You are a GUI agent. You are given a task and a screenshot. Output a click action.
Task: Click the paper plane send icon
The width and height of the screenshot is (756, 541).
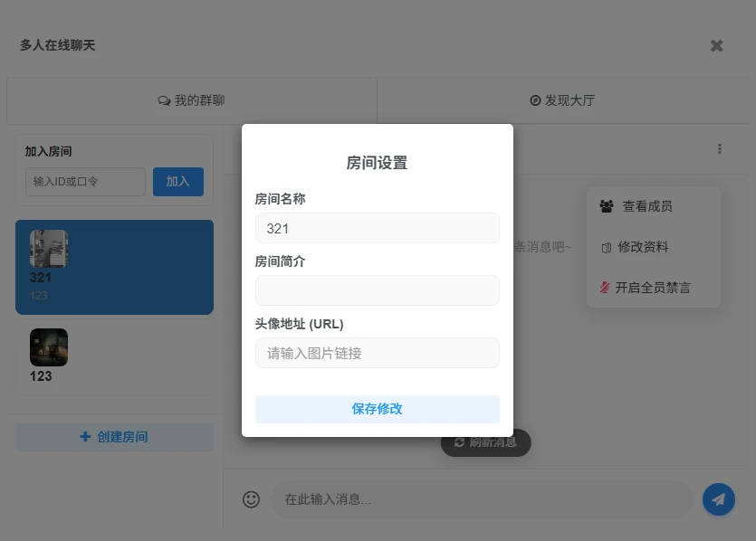[x=719, y=498]
